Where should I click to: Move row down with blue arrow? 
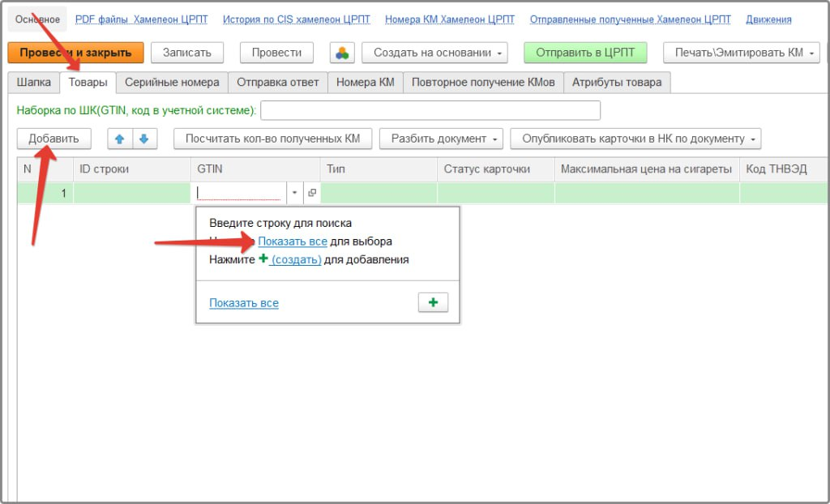point(144,139)
